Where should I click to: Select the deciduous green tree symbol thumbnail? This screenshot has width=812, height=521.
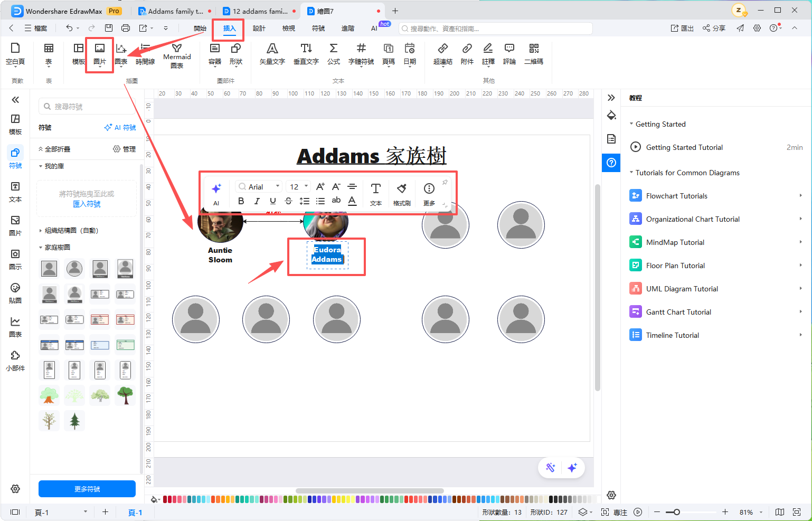(x=125, y=395)
